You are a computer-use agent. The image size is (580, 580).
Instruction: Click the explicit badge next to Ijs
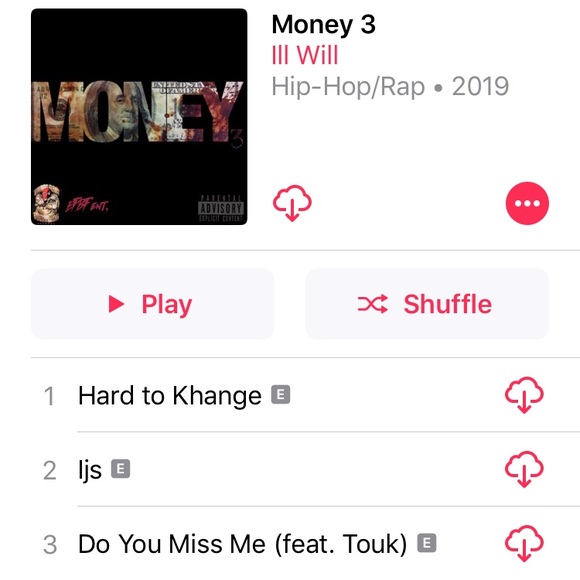pyautogui.click(x=121, y=469)
